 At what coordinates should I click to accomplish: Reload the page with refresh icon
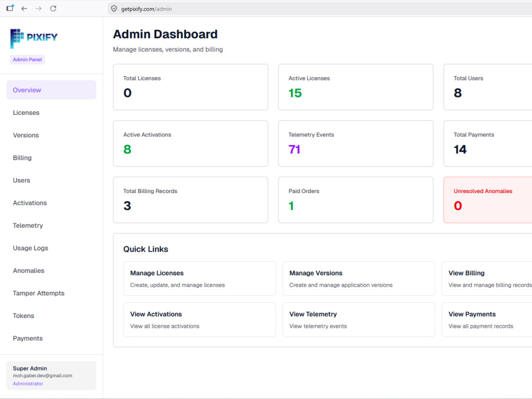pyautogui.click(x=53, y=9)
